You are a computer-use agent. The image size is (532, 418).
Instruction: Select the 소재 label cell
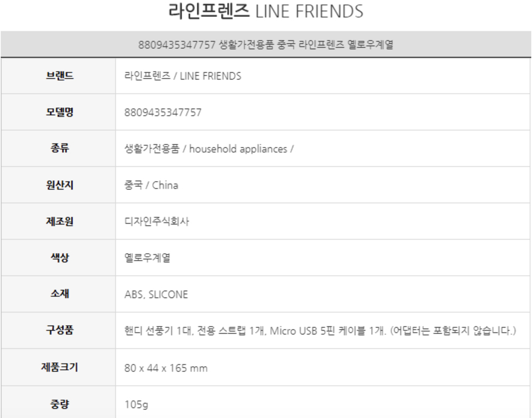[x=59, y=294]
